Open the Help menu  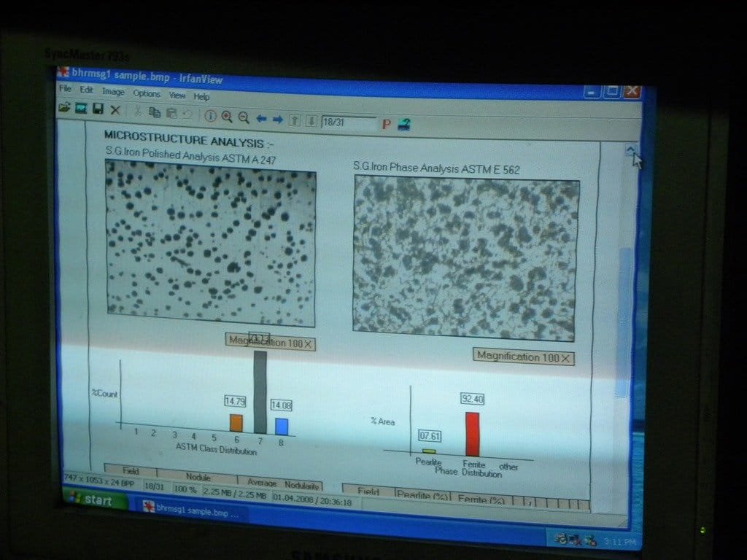(x=201, y=97)
